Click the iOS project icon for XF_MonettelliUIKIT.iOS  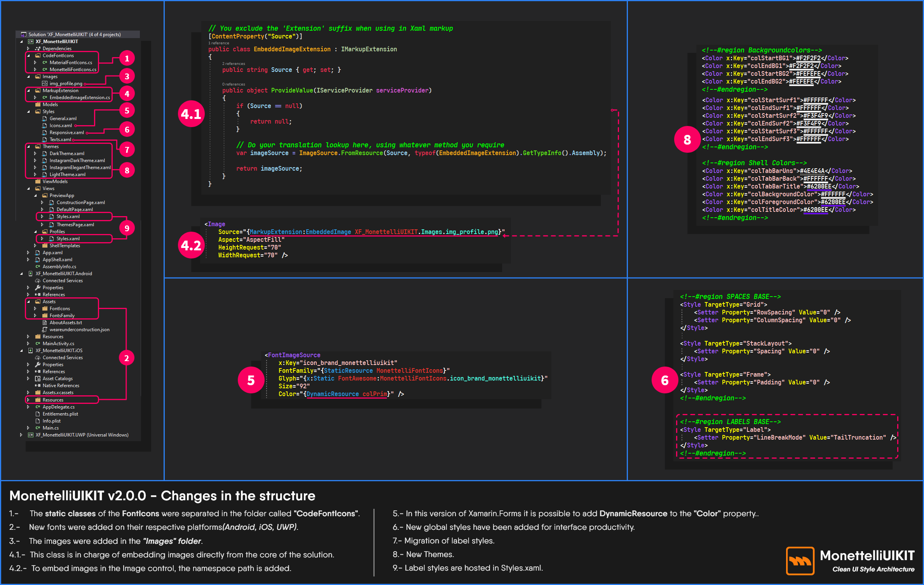31,351
